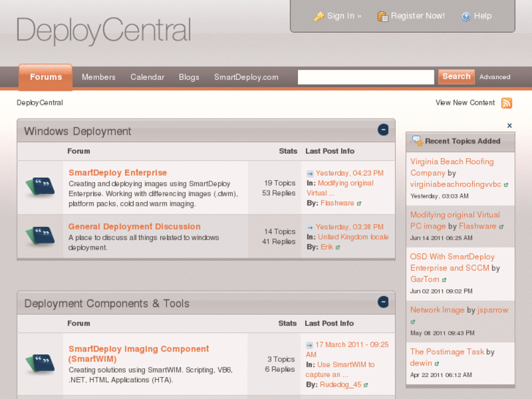The height and width of the screenshot is (399, 532).
Task: Open the Blogs tab
Action: pyautogui.click(x=189, y=77)
